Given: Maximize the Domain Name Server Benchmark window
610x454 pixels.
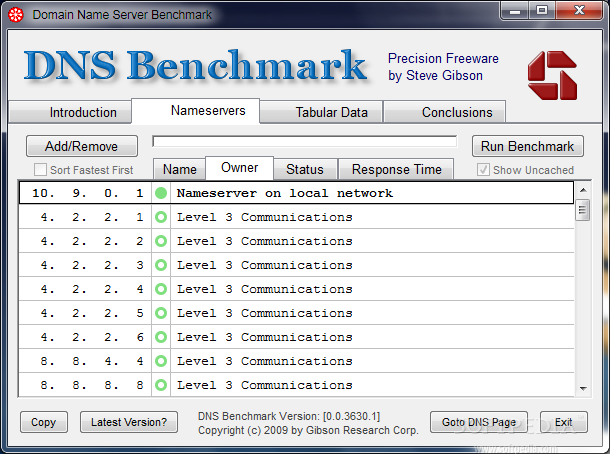Looking at the screenshot, I should [x=542, y=11].
